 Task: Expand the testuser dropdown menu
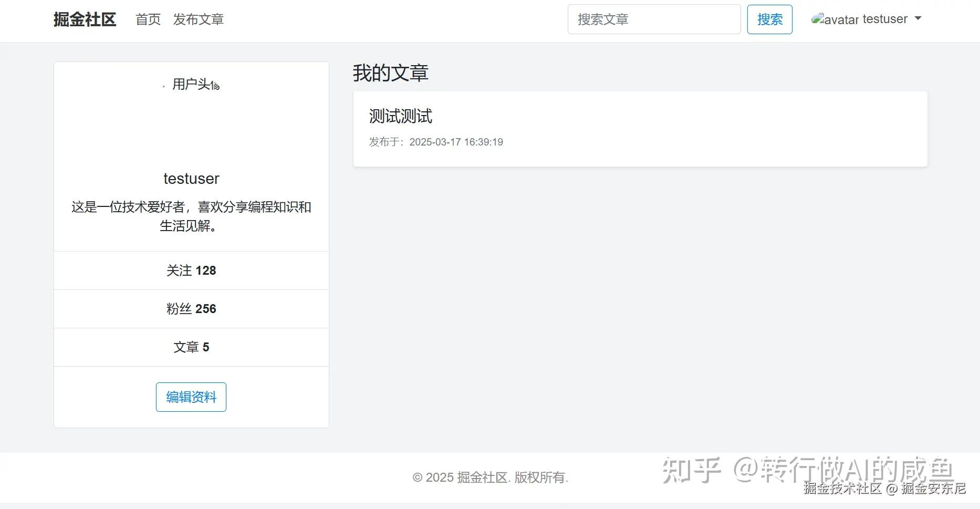(892, 19)
